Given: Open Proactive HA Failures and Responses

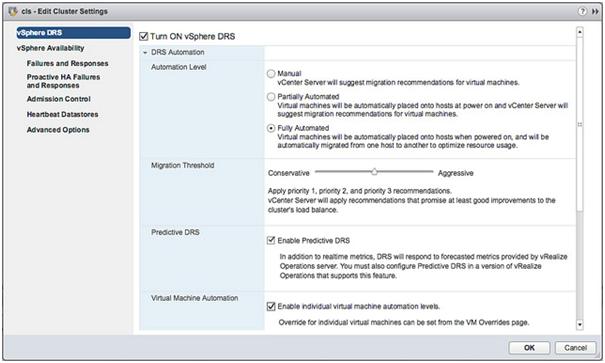Looking at the screenshot, I should coord(63,81).
